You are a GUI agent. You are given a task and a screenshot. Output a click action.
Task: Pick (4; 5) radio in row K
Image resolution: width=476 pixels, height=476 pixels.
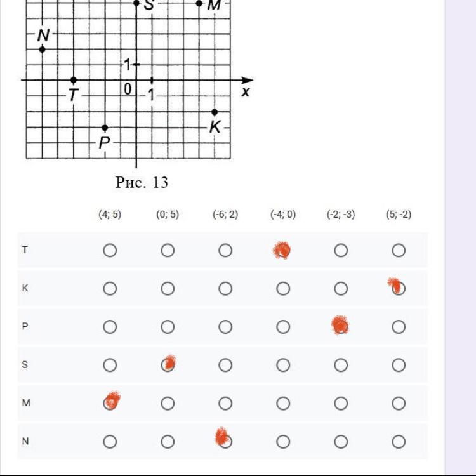click(110, 289)
